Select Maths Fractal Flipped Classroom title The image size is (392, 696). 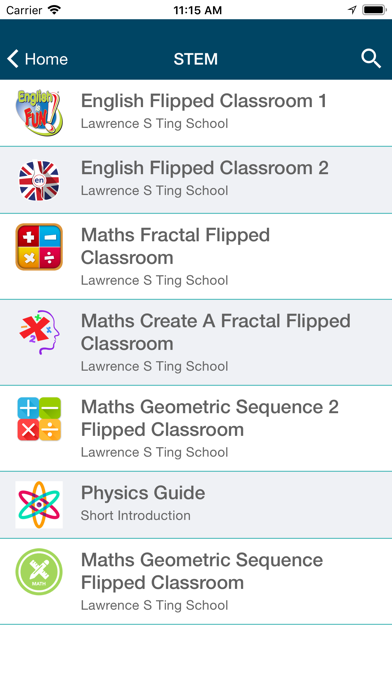pyautogui.click(x=175, y=246)
